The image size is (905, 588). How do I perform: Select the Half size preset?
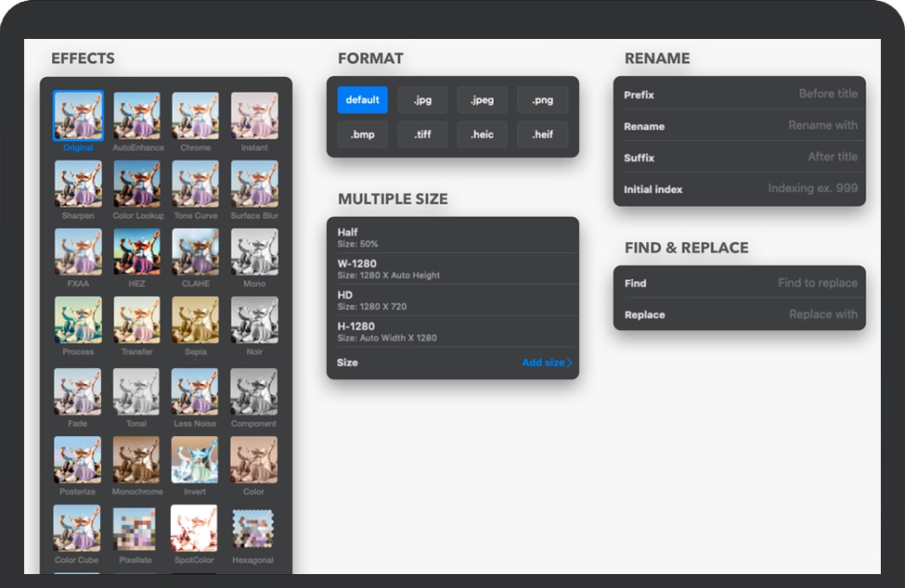(452, 237)
